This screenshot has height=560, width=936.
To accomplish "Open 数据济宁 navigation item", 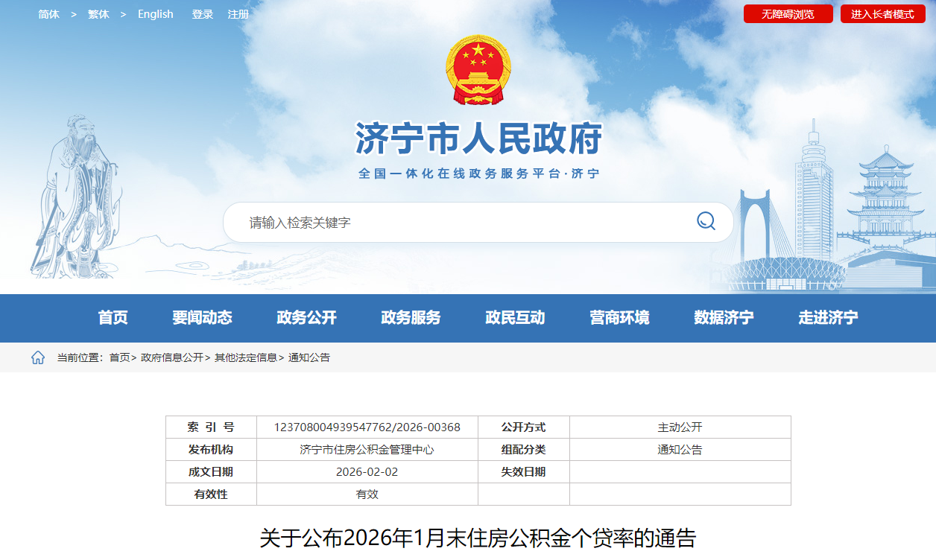I will [x=724, y=318].
